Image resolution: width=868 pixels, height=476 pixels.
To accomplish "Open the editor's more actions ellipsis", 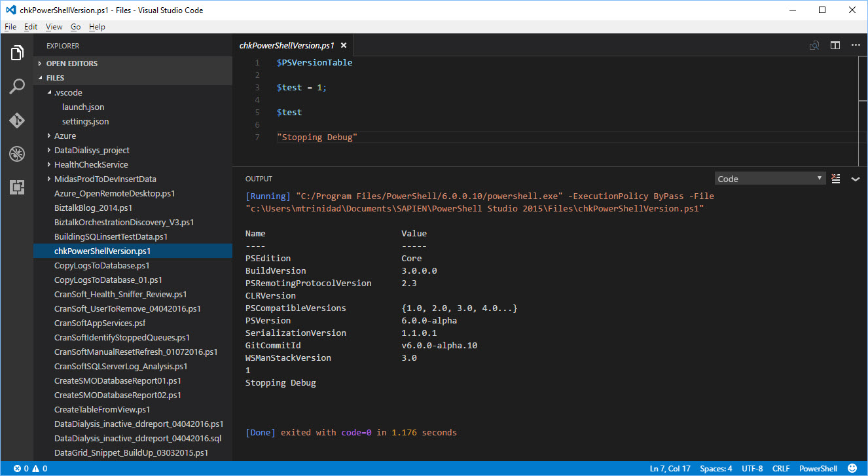I will [x=856, y=45].
